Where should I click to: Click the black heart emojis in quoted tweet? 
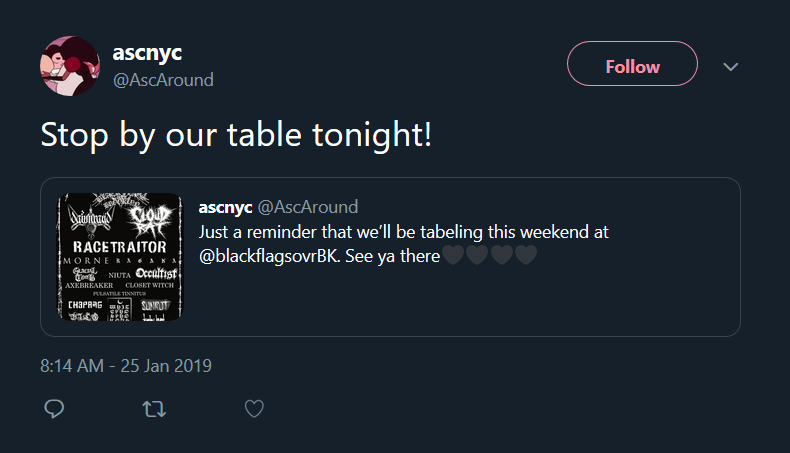pos(490,255)
